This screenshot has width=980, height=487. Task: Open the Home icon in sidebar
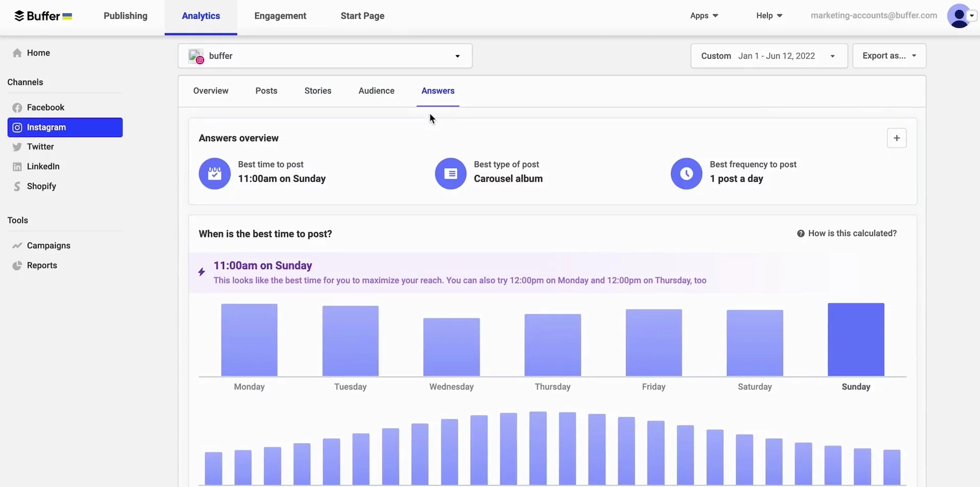(x=17, y=53)
